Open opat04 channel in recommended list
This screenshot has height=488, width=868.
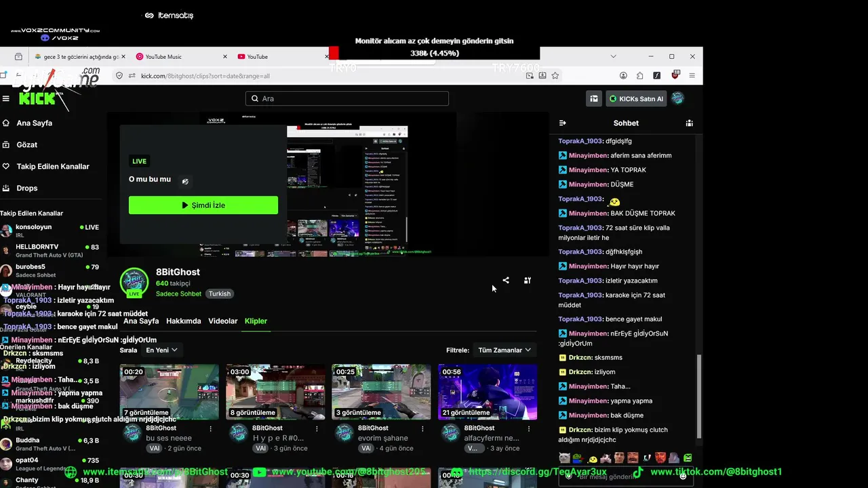point(52,464)
